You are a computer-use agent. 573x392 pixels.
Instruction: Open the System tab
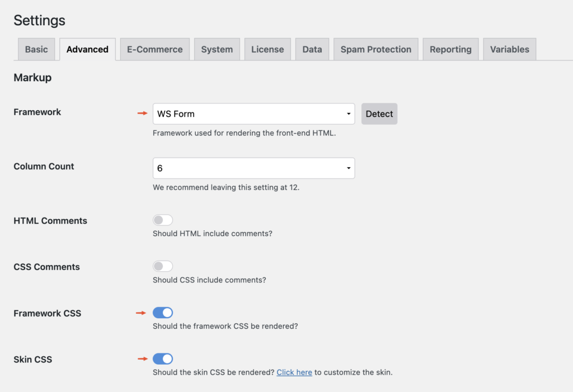[217, 49]
